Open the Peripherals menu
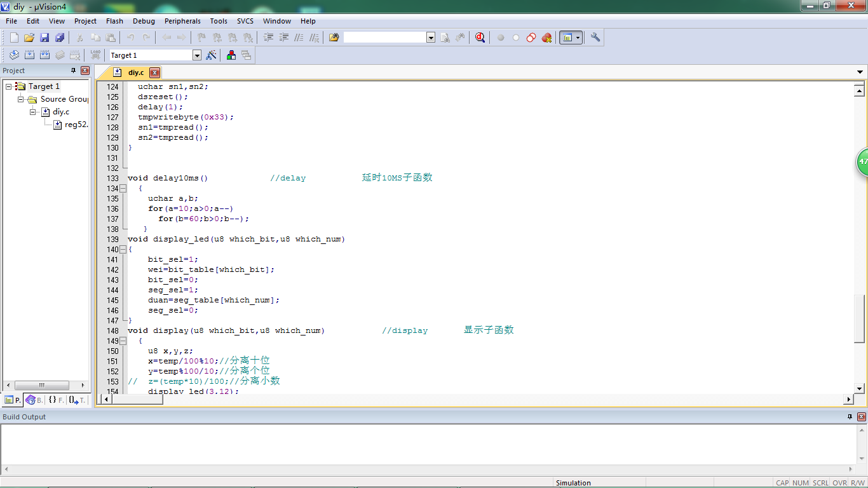The image size is (868, 488). pos(182,21)
